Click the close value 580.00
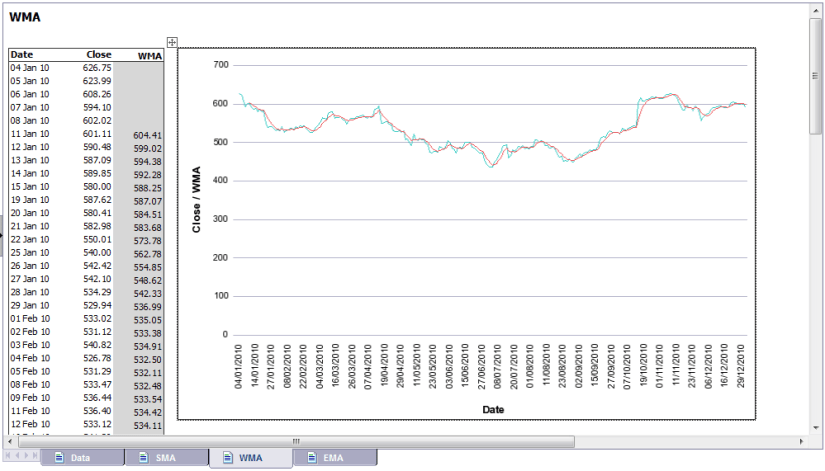 [x=97, y=186]
